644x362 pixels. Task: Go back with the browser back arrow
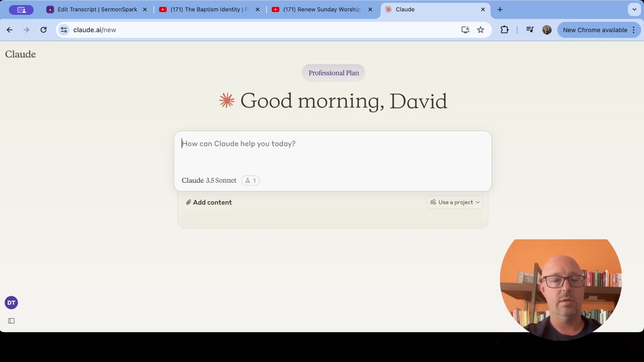[9, 30]
